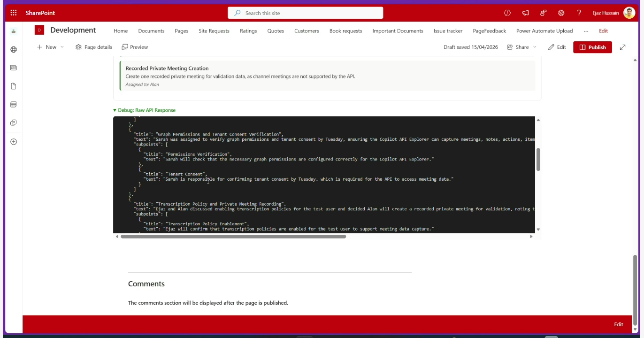The image size is (644, 338).
Task: Open the app launcher waffle icon
Action: (14, 13)
